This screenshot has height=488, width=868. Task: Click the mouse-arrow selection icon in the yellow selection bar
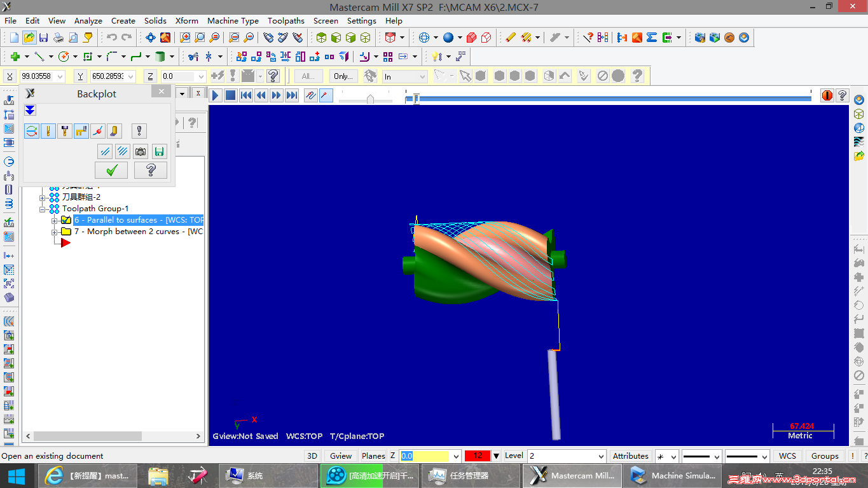click(466, 76)
